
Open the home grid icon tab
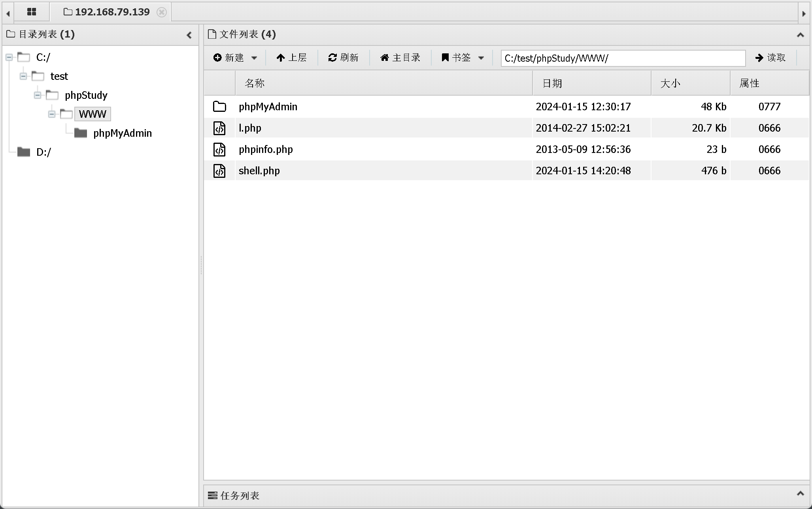(32, 12)
